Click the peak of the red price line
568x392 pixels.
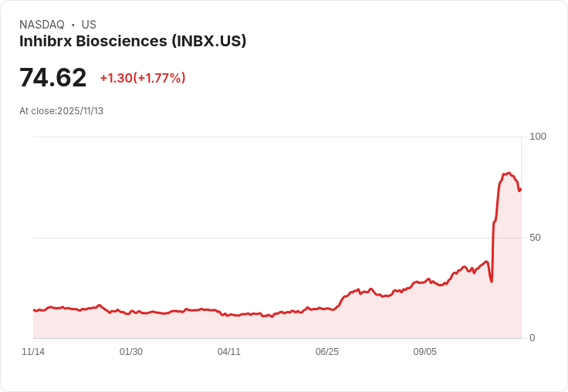click(509, 173)
